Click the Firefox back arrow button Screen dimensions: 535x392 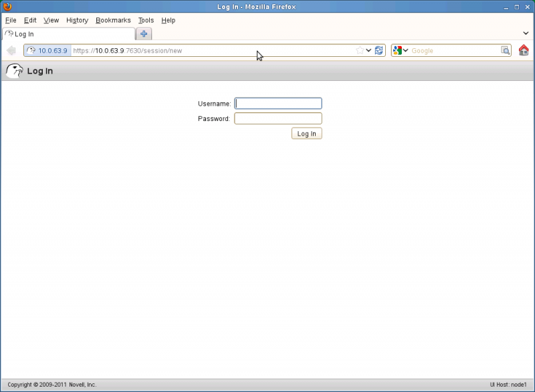click(11, 50)
